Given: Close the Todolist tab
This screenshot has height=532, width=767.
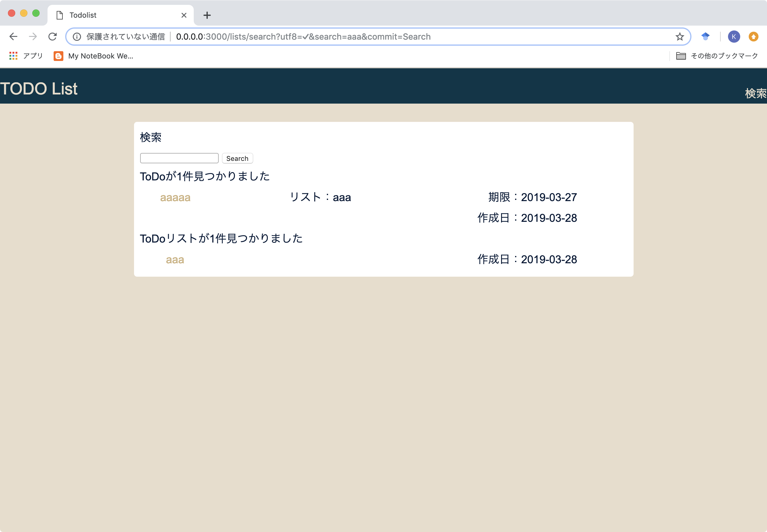Looking at the screenshot, I should (184, 15).
